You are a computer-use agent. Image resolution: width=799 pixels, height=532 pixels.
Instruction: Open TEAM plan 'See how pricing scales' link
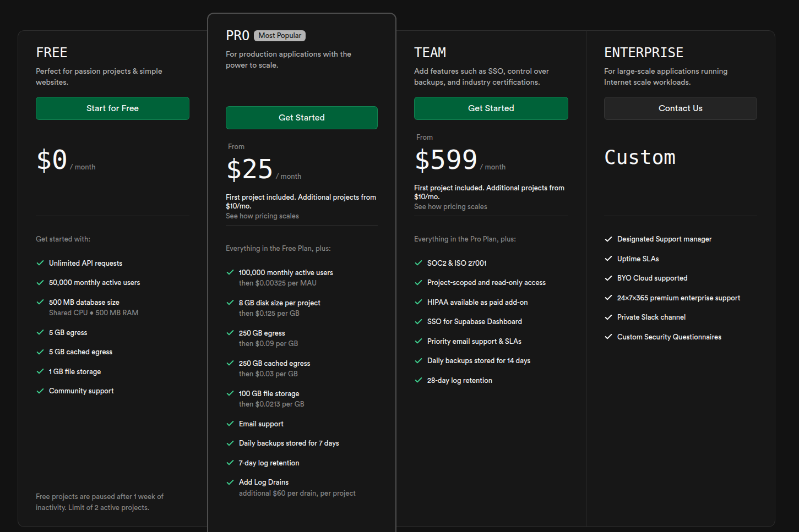point(450,207)
